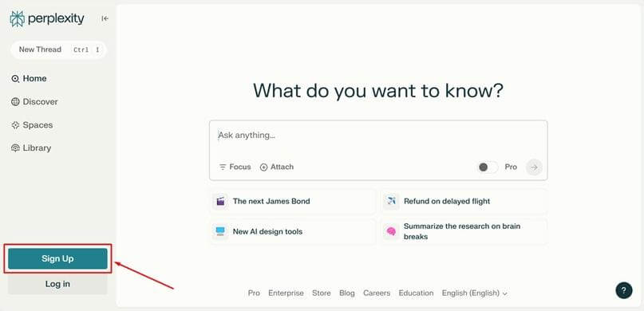
Task: Open the Store footer link
Action: (x=321, y=293)
